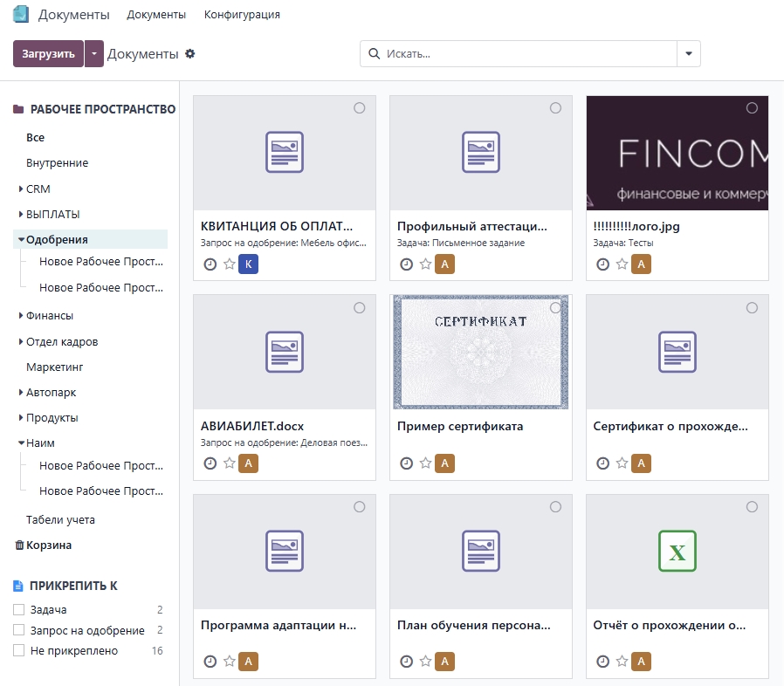
Task: Collapse the Наим workspace folder
Action: click(21, 443)
